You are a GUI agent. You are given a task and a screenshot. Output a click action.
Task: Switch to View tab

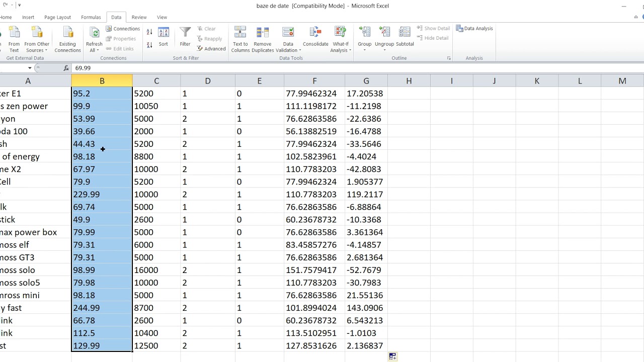tap(162, 17)
